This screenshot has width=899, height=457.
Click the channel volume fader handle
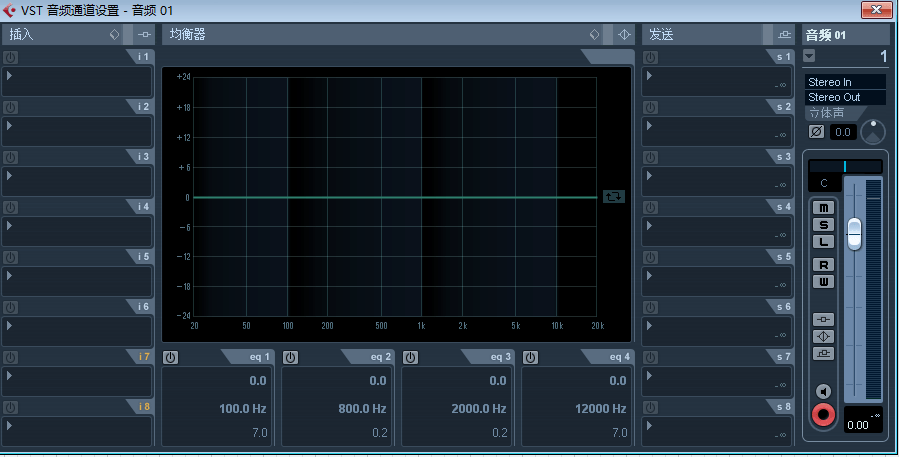point(854,234)
